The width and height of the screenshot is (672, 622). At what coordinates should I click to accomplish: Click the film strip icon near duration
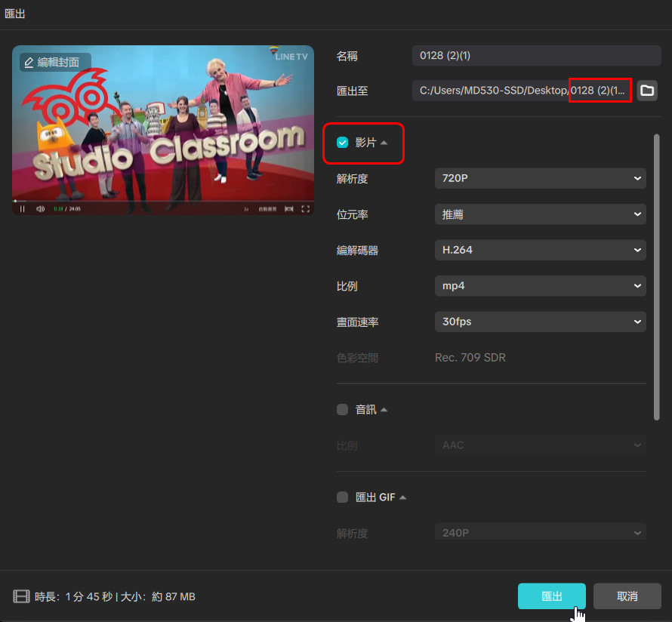click(21, 596)
